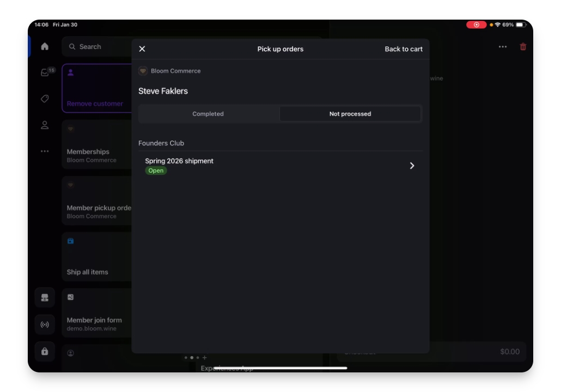Click the battery status icon
This screenshot has width=561, height=392.
point(521,24)
